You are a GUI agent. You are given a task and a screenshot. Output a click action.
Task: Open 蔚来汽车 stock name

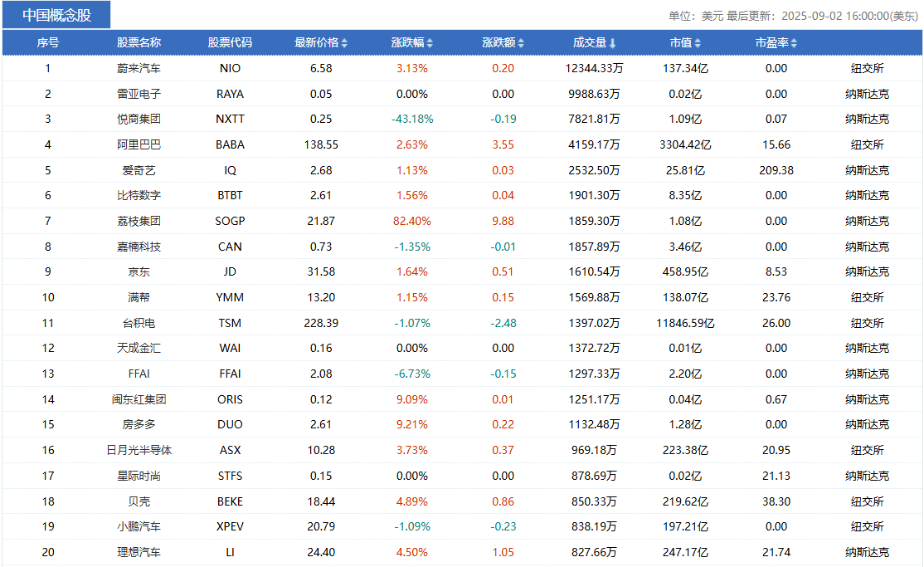coord(139,68)
